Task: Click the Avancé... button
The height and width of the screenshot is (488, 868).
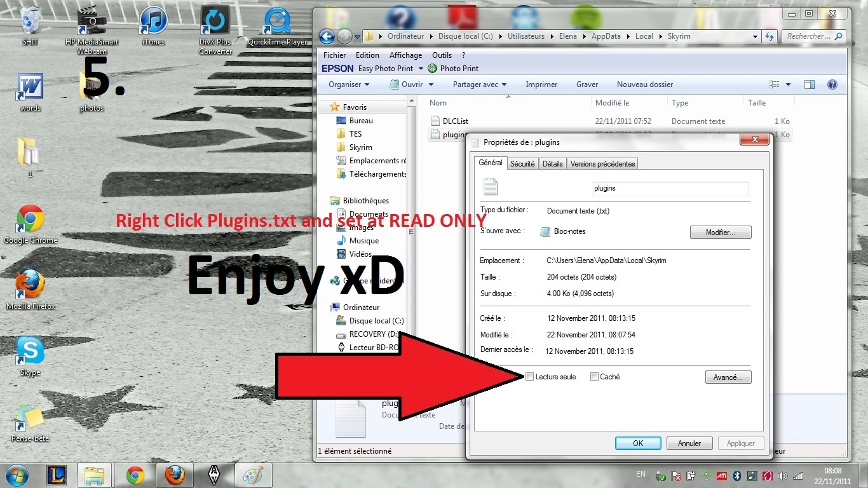Action: click(728, 377)
